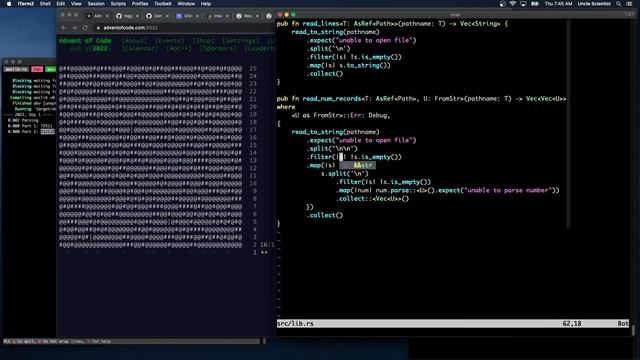Click the browser forward arrow
Viewport: 640px width, 360px height.
click(x=74, y=28)
